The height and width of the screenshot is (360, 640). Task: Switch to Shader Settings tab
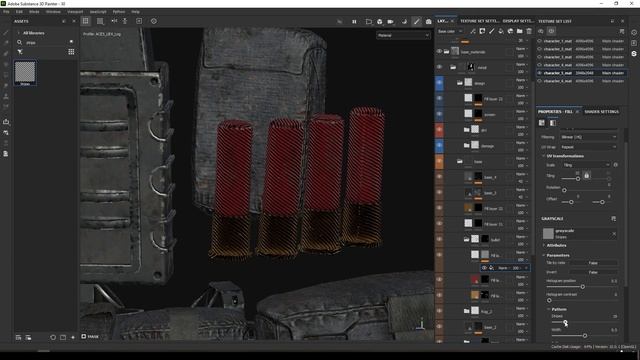(601, 111)
